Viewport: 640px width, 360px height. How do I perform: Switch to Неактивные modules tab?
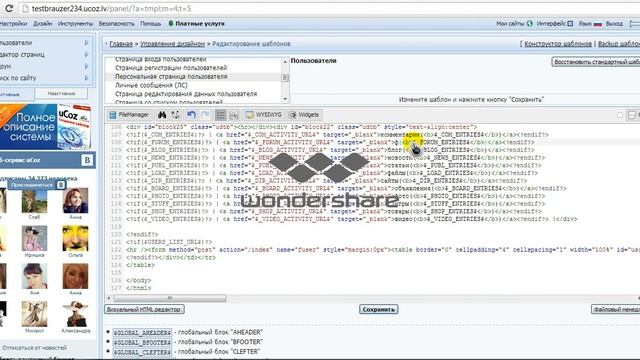(x=61, y=94)
